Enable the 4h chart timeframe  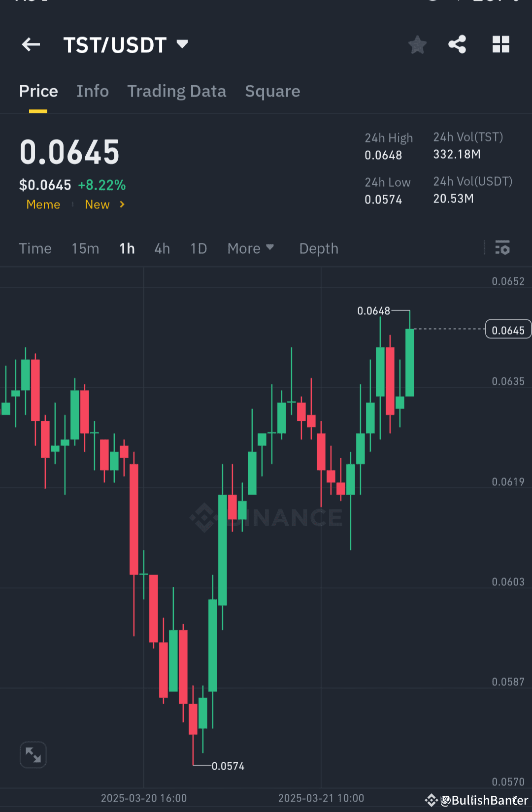162,248
